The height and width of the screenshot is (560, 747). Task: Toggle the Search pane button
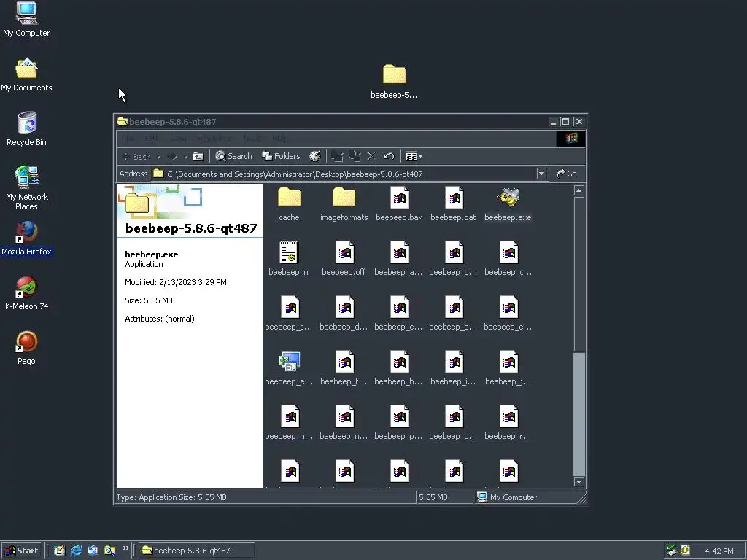click(x=233, y=156)
